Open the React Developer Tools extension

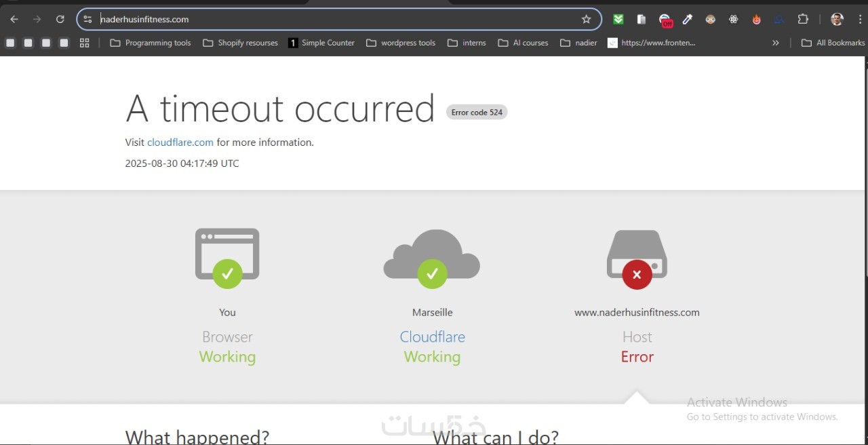coord(734,20)
